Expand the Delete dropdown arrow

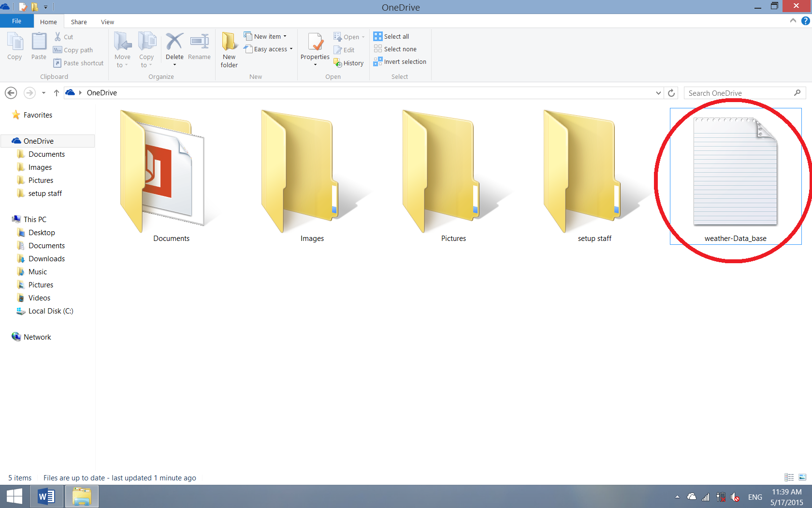tap(174, 65)
